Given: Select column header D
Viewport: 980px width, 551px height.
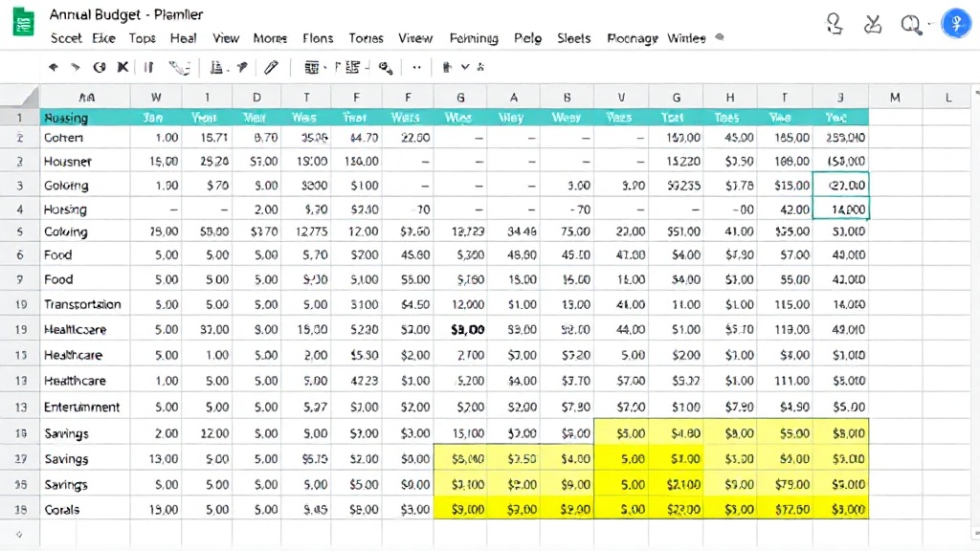Looking at the screenshot, I should point(256,97).
